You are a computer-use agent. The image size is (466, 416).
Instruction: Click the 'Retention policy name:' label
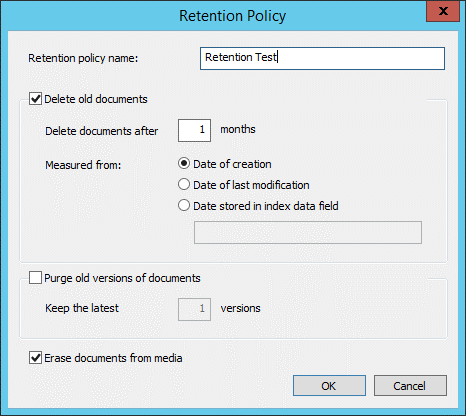[x=83, y=58]
